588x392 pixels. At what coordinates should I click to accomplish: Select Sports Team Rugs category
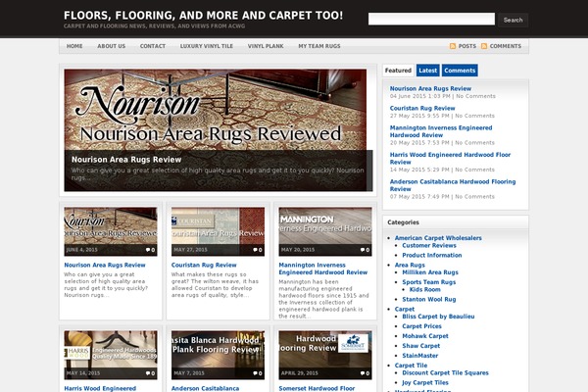(x=429, y=282)
